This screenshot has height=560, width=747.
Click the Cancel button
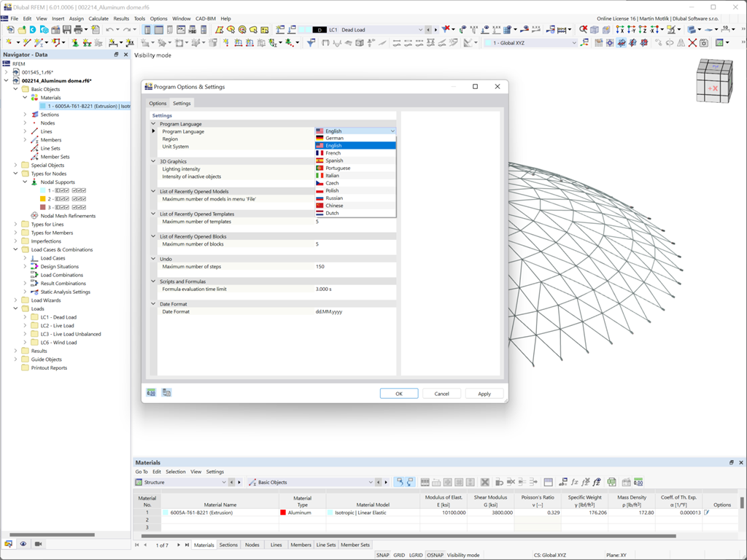click(441, 394)
